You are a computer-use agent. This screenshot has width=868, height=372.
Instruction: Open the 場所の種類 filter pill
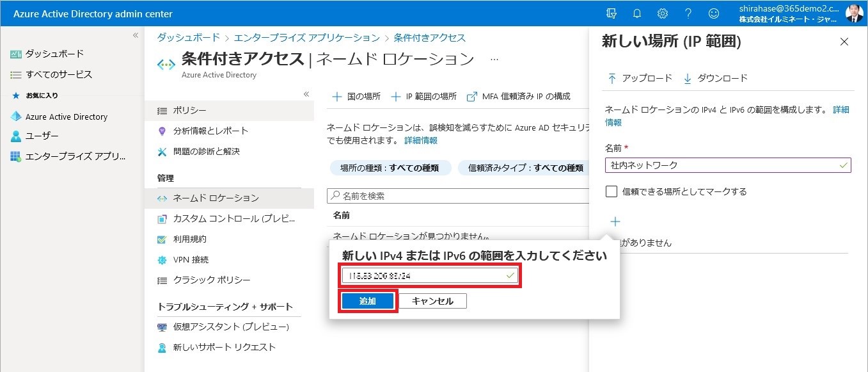391,168
